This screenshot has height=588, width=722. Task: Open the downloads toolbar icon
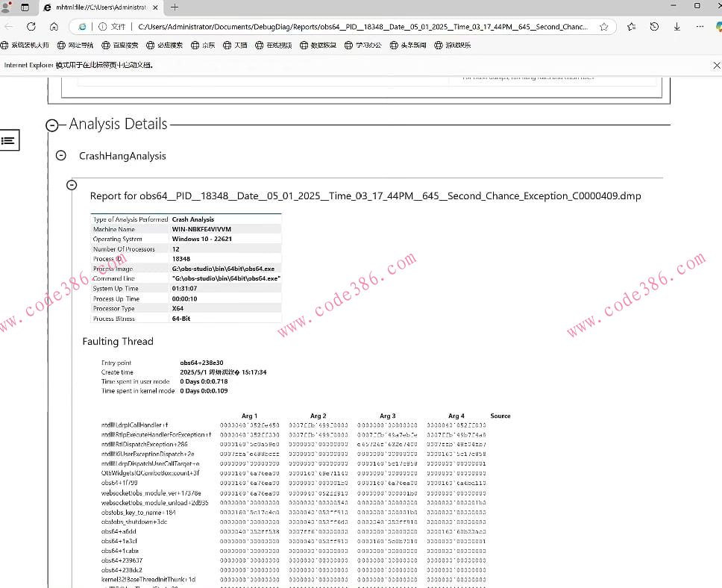pos(677,26)
